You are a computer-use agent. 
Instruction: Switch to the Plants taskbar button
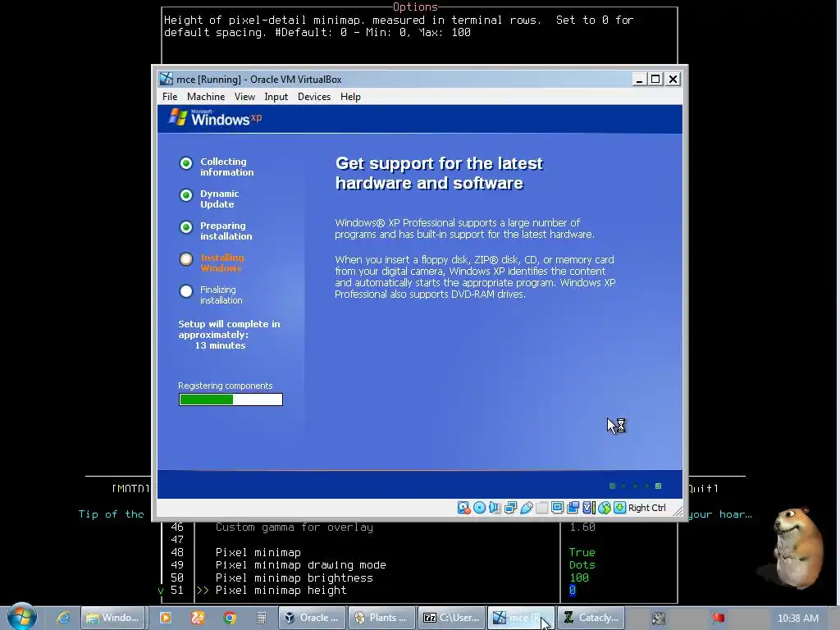click(382, 618)
